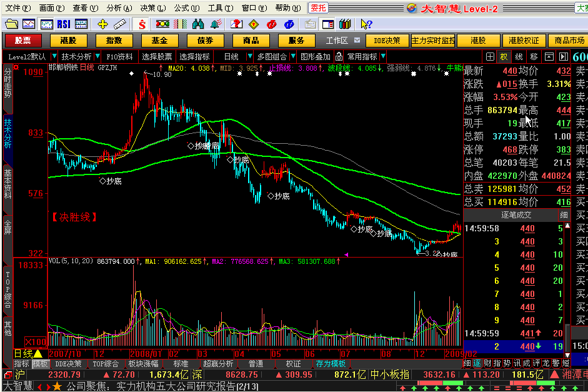Open the 工作区 workspace dropdown arrow

coord(357,40)
